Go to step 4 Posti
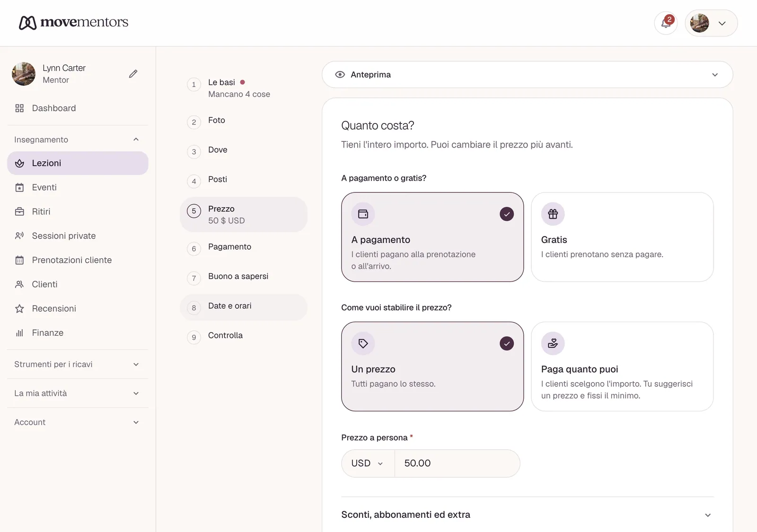This screenshot has width=757, height=532. click(244, 180)
